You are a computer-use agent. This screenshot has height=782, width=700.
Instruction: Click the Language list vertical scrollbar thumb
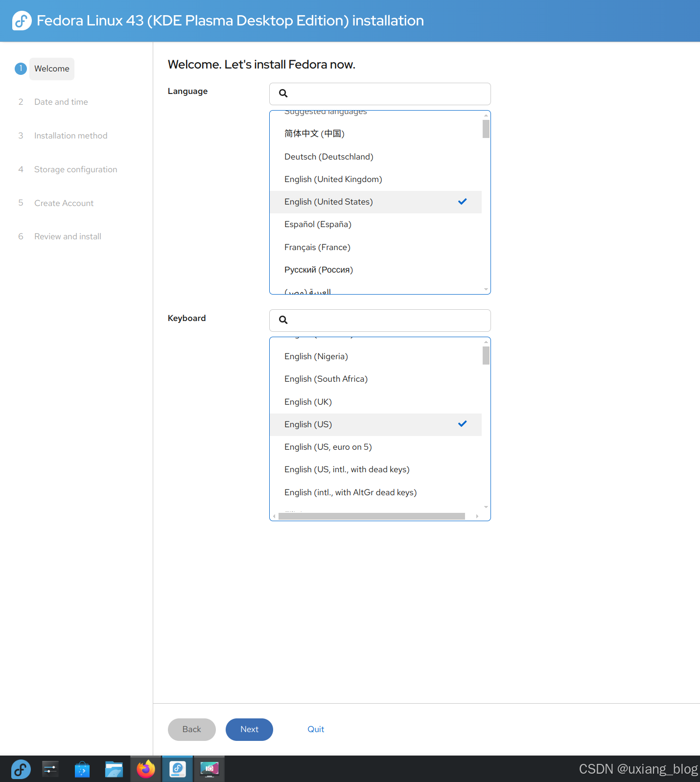pos(486,129)
